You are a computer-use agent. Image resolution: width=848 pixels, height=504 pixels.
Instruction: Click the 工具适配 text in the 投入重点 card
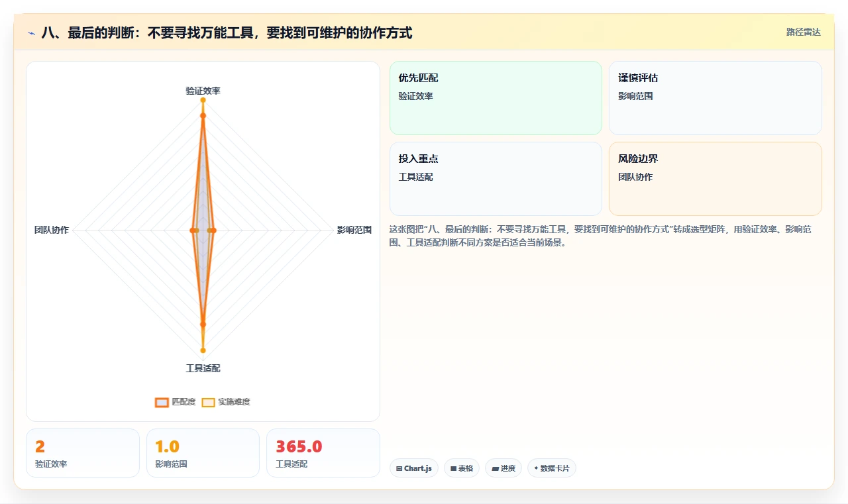click(x=415, y=177)
